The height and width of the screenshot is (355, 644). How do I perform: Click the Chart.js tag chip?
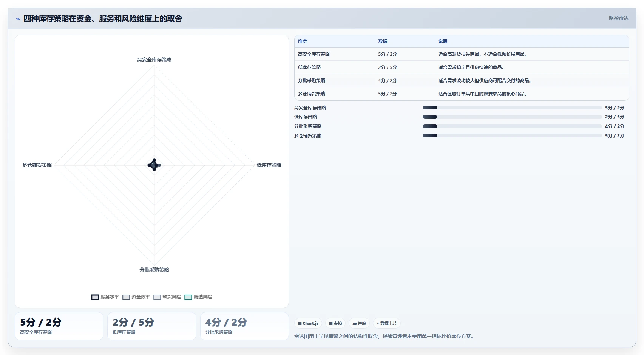tap(308, 323)
